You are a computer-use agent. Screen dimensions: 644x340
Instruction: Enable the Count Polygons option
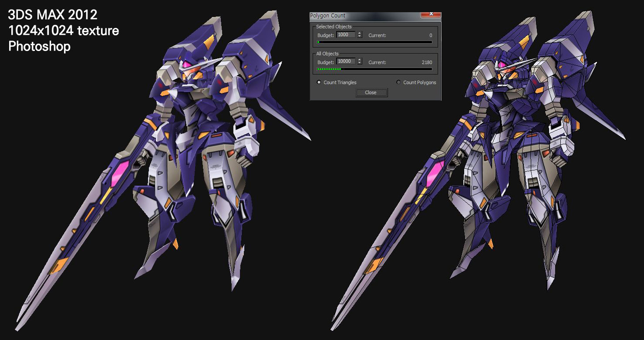[x=399, y=82]
